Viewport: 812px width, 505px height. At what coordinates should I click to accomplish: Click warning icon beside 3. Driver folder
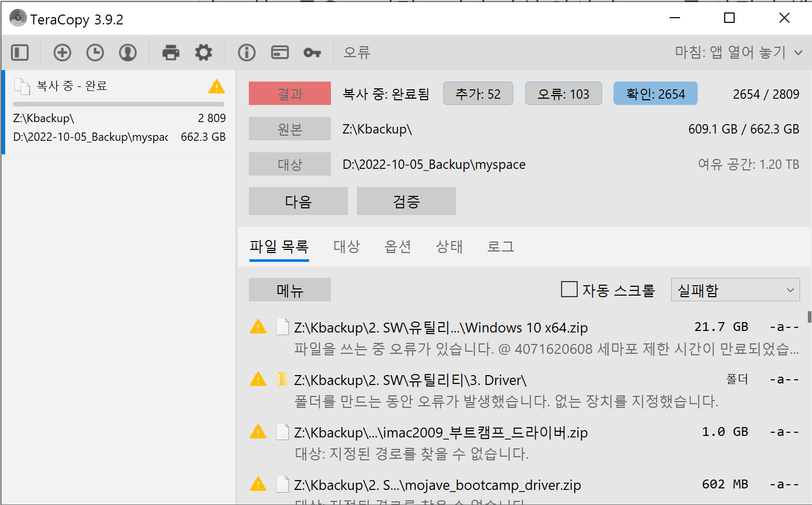tap(258, 379)
